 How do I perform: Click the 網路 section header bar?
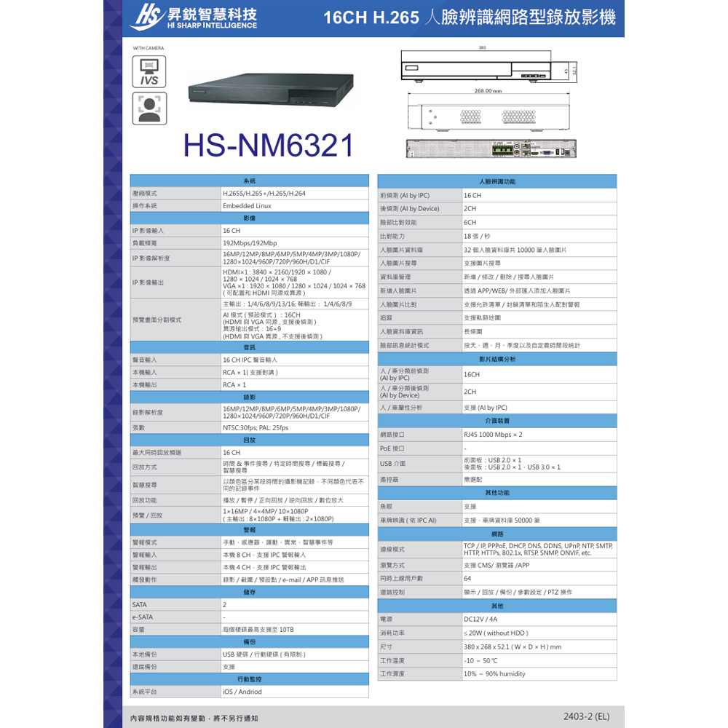tap(496, 534)
